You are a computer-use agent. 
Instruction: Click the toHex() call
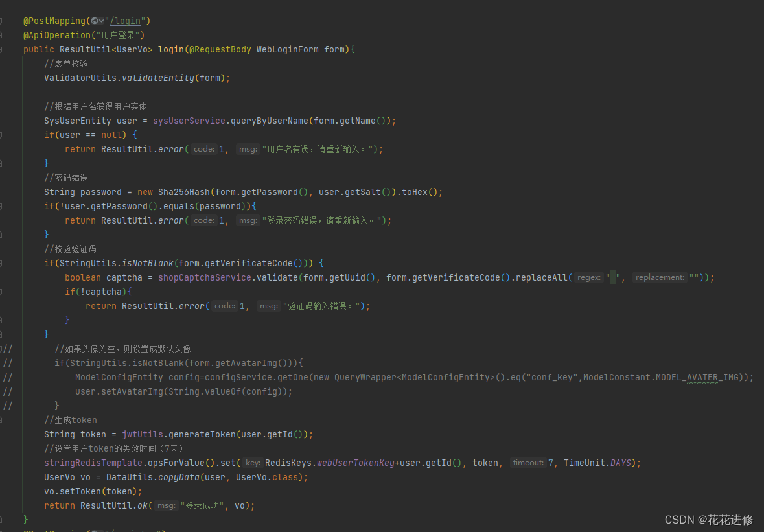pyautogui.click(x=419, y=192)
